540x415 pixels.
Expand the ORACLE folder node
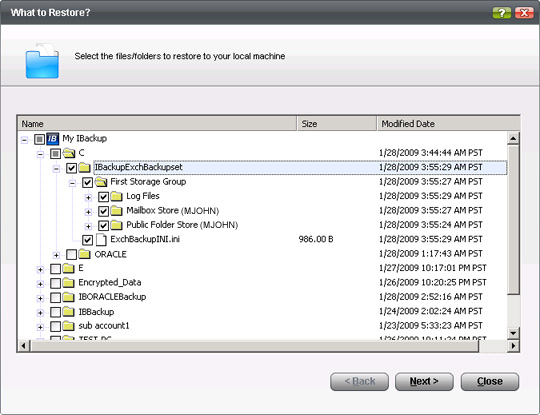pos(56,255)
